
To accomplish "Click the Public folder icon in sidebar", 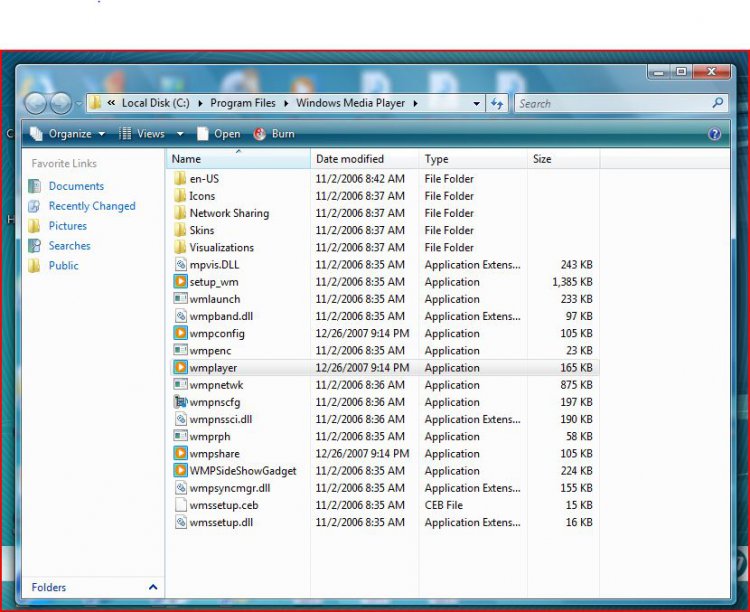I will (34, 266).
